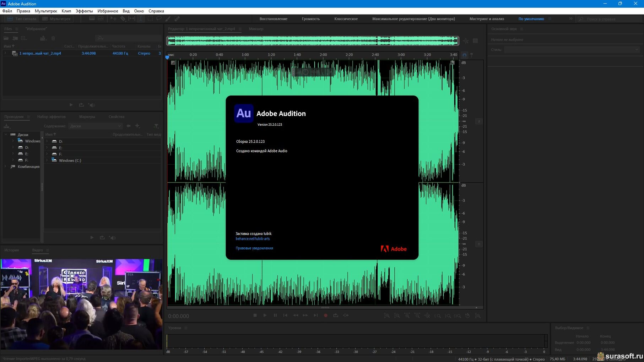Import file icon in Files panel
Screen dimensions: 644x362
tap(15, 38)
